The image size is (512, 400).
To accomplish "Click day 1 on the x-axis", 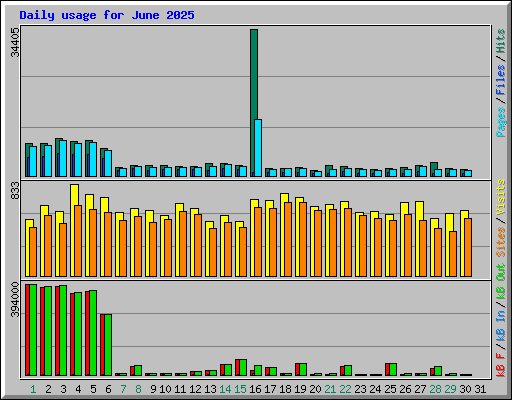I will pos(33,389).
